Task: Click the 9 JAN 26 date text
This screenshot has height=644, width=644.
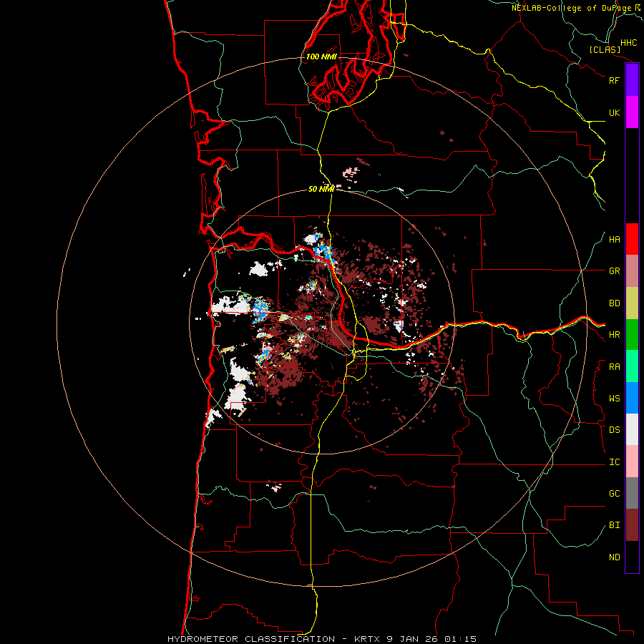Action: pyautogui.click(x=413, y=639)
